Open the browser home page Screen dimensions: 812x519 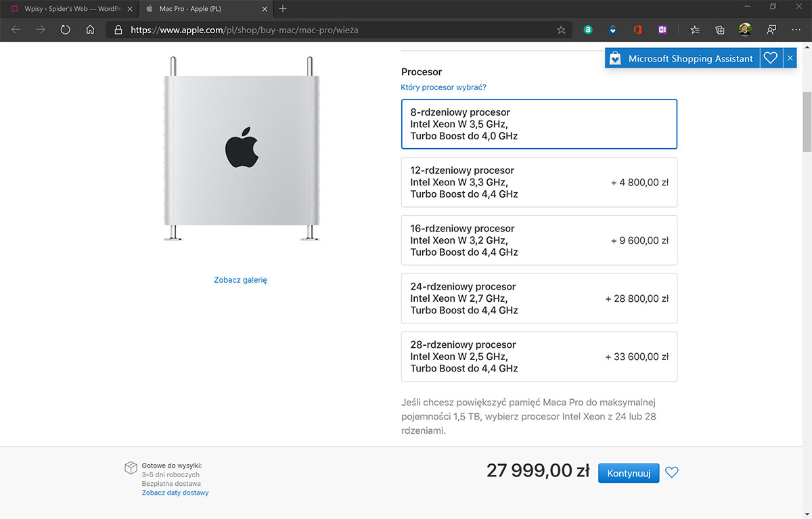tap(90, 30)
